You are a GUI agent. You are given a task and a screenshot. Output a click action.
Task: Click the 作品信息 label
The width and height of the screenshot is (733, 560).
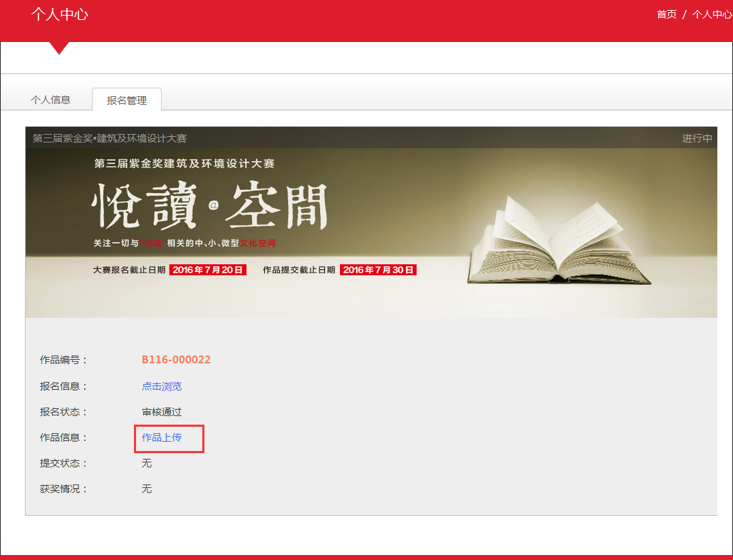pos(63,437)
